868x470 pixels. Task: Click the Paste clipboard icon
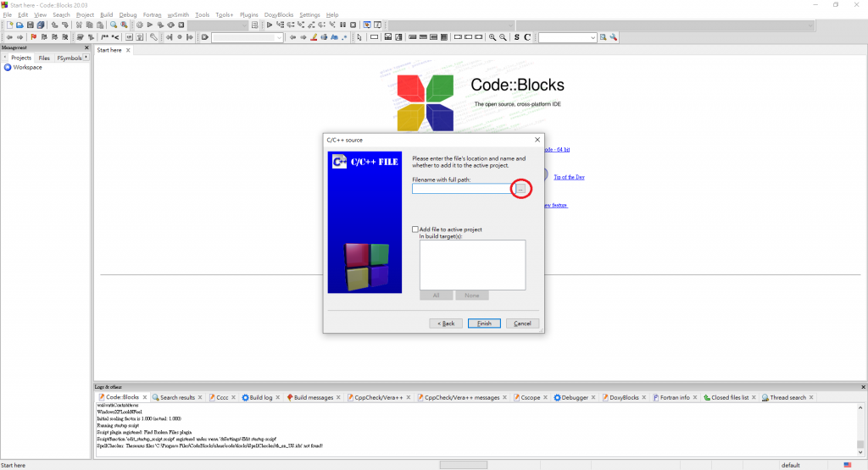100,25
